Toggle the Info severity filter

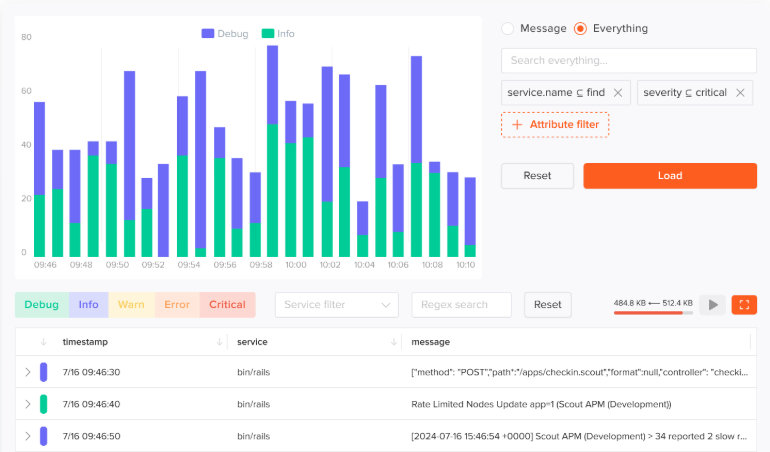(x=88, y=305)
